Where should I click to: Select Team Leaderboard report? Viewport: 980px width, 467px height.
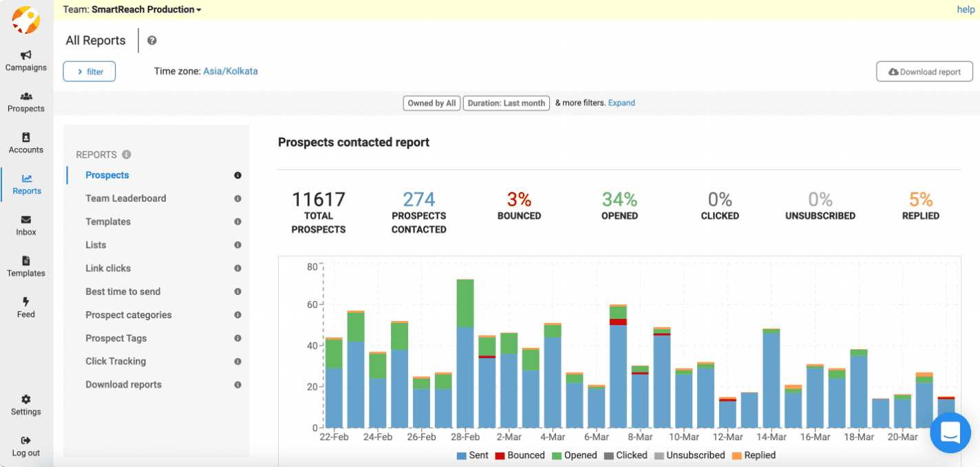(125, 198)
